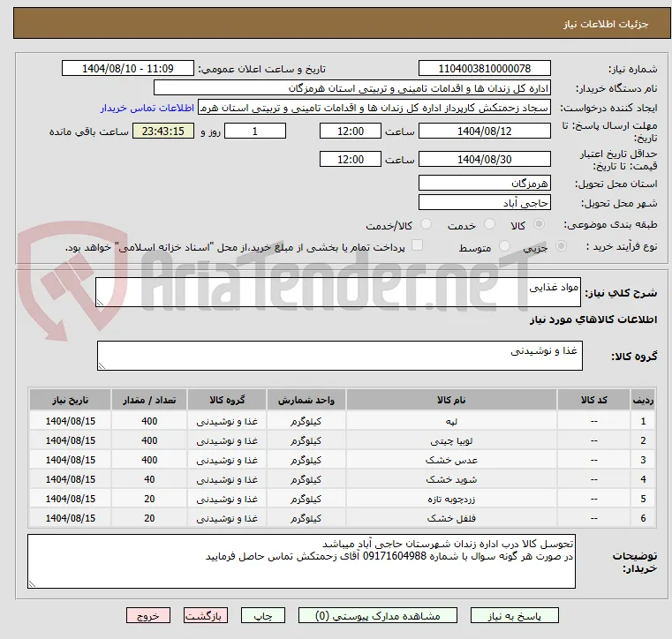The width and height of the screenshot is (672, 639).
Task: Click quantity 40 for شوید خشک
Action: tap(149, 479)
